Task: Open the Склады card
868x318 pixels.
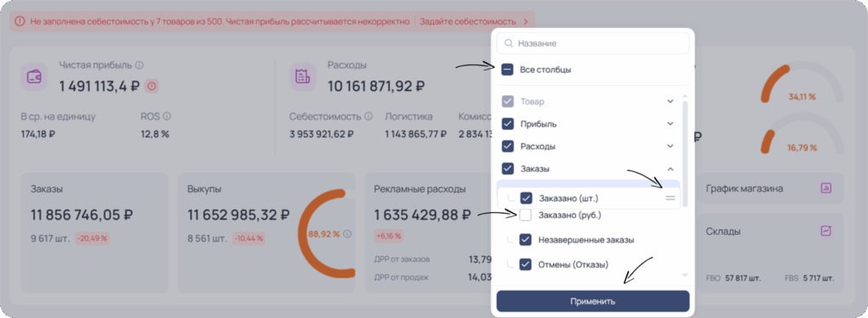Action: (770, 254)
